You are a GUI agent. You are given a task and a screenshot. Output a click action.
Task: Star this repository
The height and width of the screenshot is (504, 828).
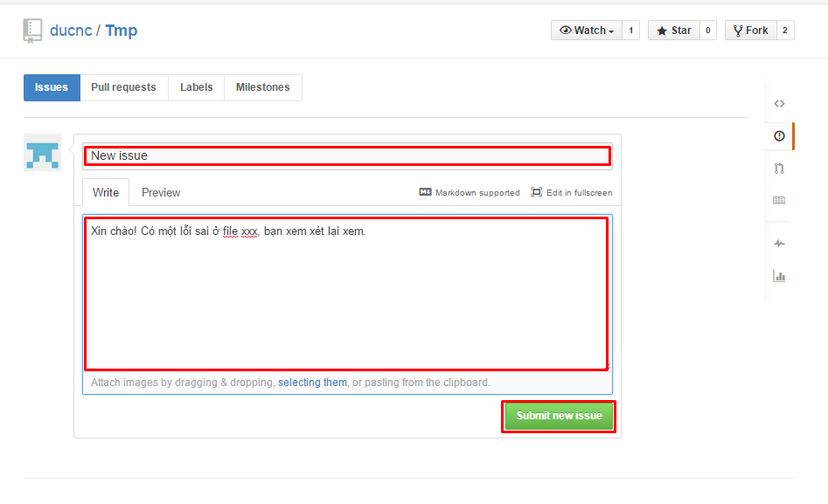[674, 31]
